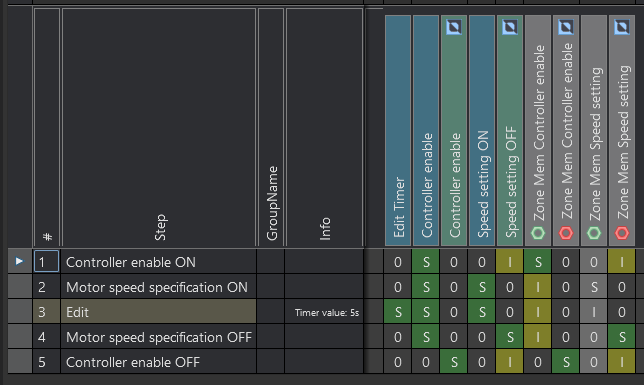Toggle Edit Timer cell in step 3 row

398,312
